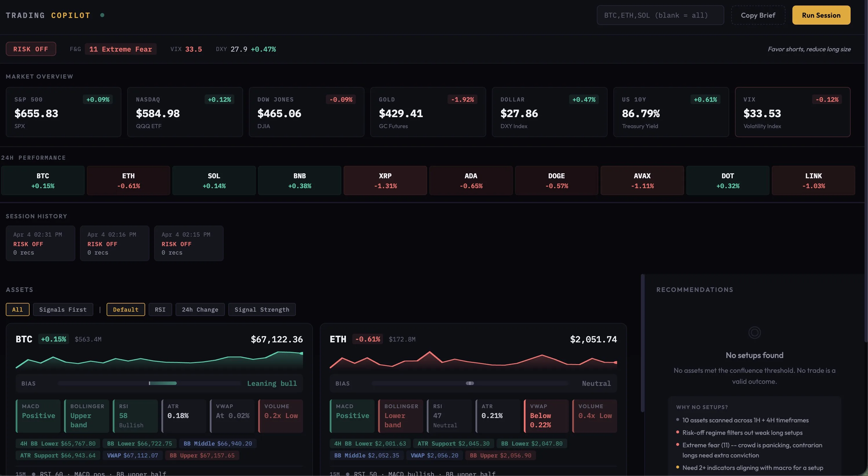868x476 pixels.
Task: Click the ETH VWAP Below 0.22% indicator
Action: click(546, 416)
